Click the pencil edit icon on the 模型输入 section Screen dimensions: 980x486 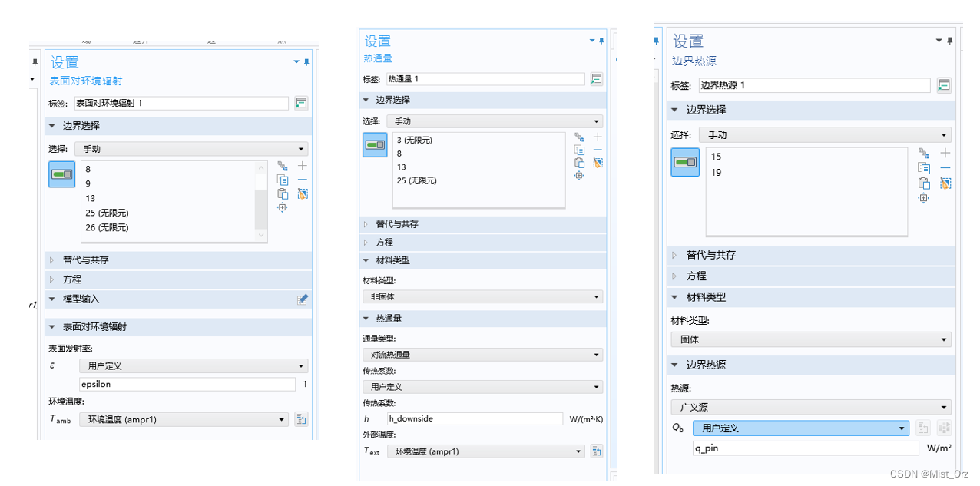(x=303, y=299)
